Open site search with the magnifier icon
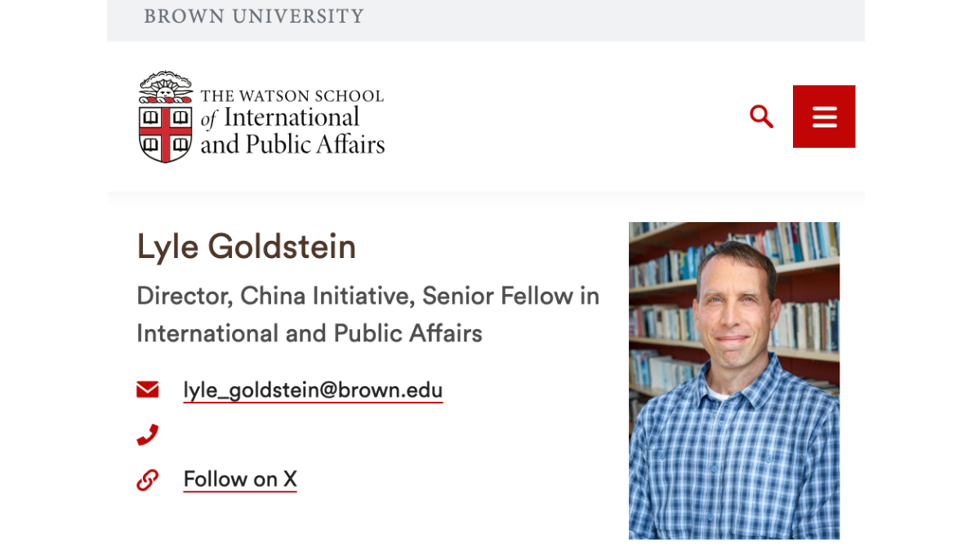The image size is (980, 552). click(761, 117)
